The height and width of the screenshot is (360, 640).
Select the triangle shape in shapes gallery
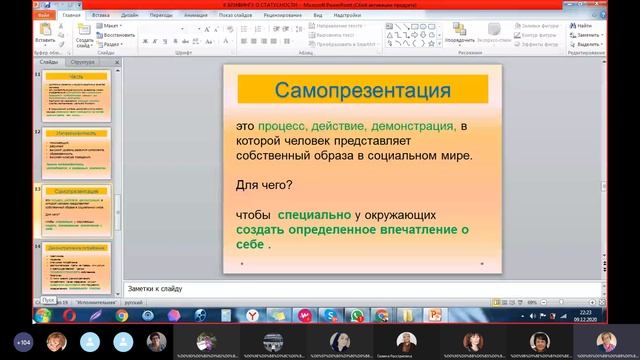pyautogui.click(x=390, y=35)
